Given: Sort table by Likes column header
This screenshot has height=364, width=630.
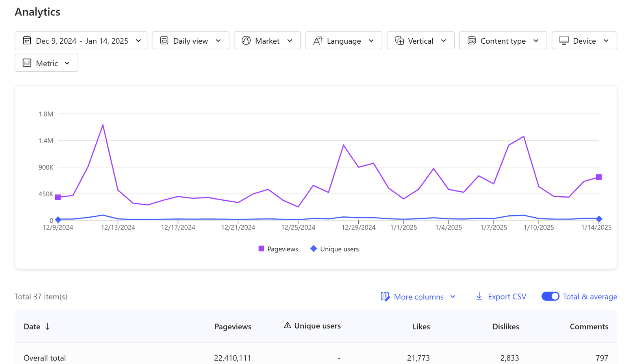Looking at the screenshot, I should (421, 327).
